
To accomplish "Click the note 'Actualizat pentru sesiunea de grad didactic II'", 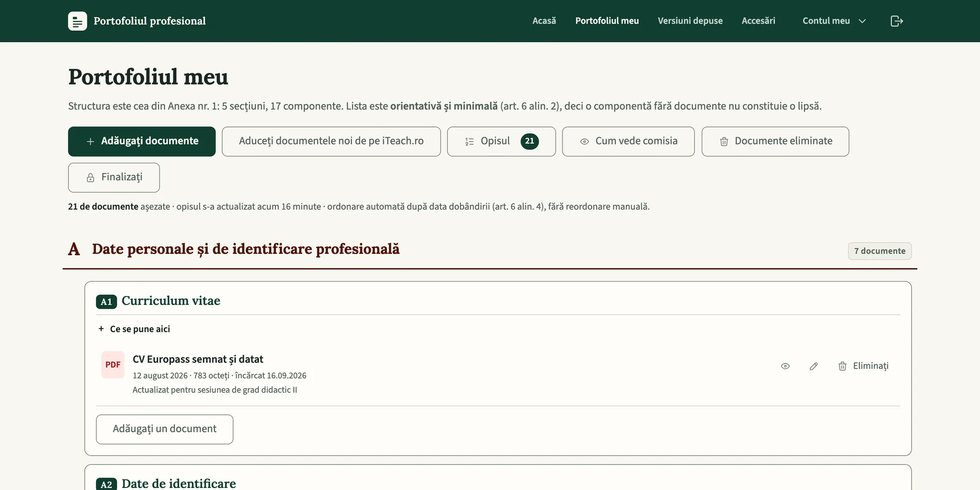I will [x=215, y=390].
